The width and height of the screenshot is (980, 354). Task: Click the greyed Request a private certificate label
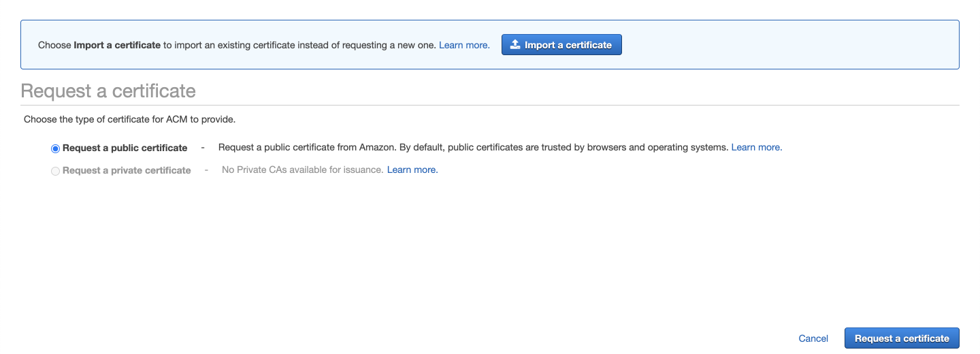[x=127, y=170]
